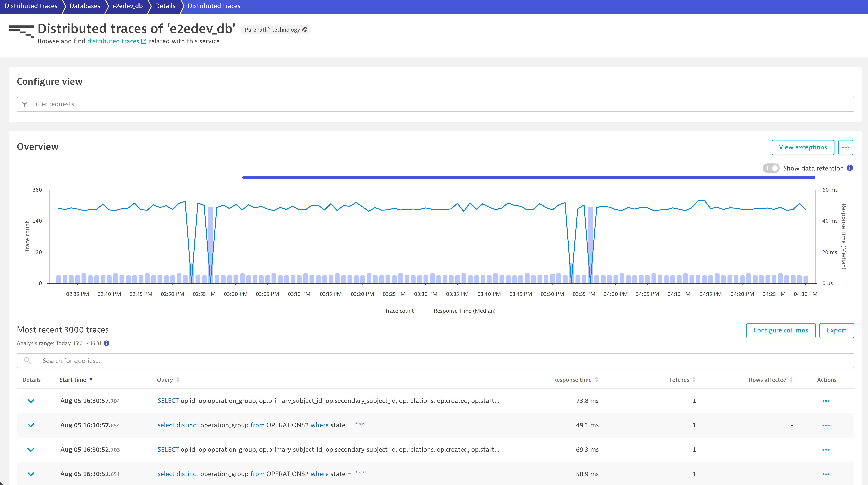Click the last Distributed traces breadcrumb
This screenshot has height=485, width=868.
pyautogui.click(x=214, y=6)
